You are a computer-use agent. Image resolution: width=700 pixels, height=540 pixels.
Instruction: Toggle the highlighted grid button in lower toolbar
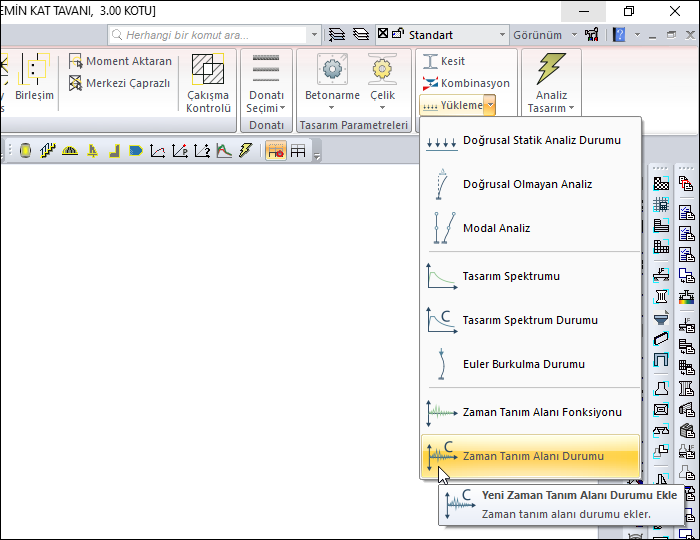(x=275, y=151)
